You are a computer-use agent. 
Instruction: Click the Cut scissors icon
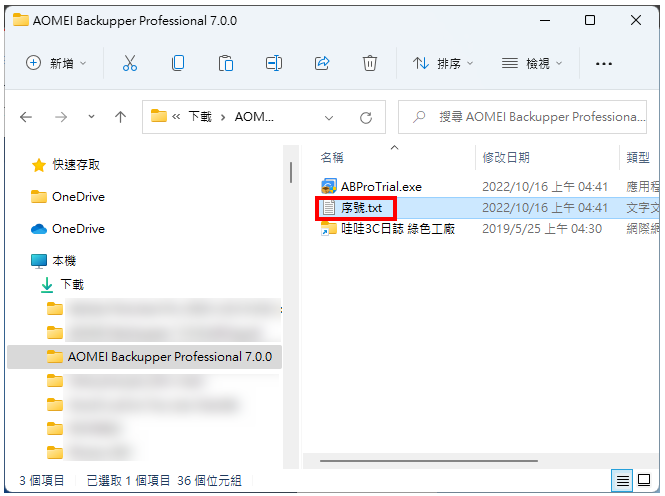coord(130,63)
